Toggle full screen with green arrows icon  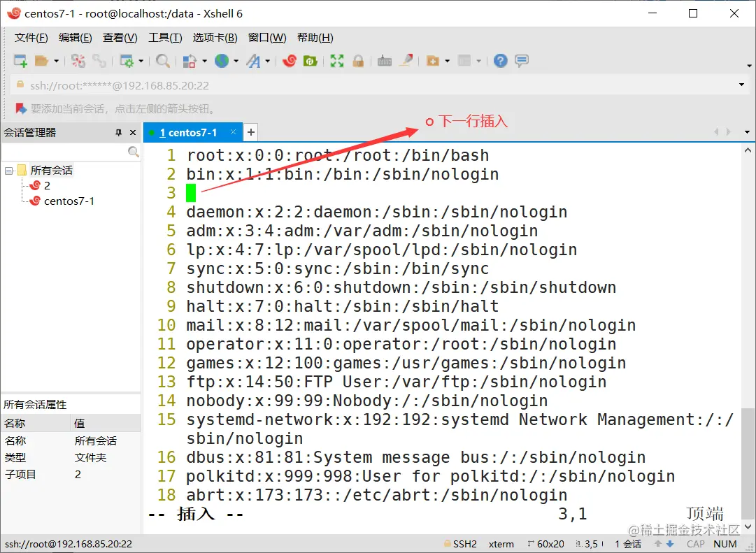point(337,61)
